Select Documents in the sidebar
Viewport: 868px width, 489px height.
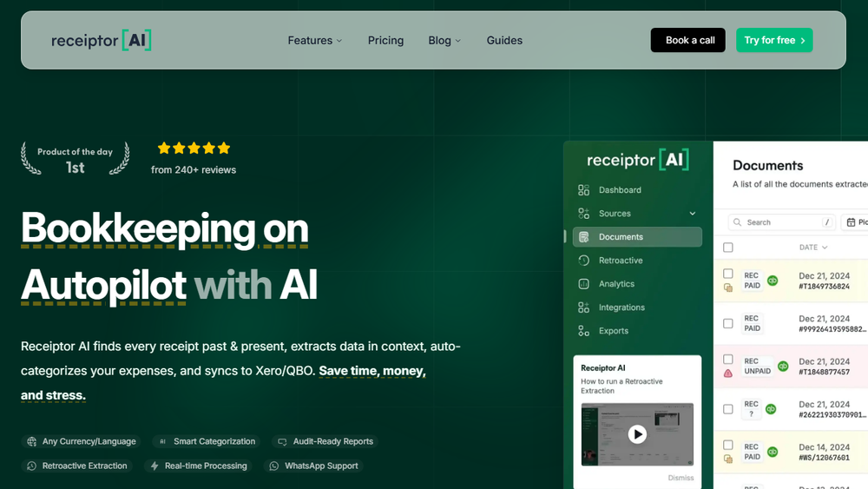pyautogui.click(x=637, y=237)
